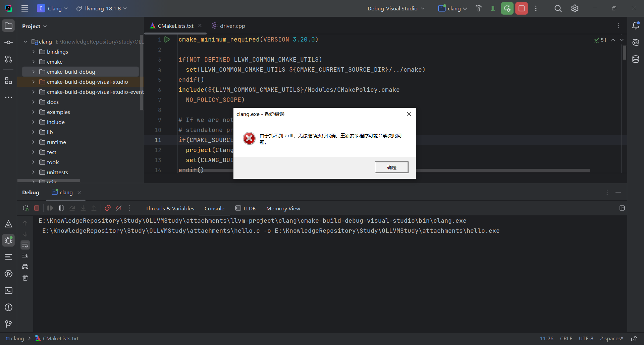Click the project tree horizontal scrollbar

(x=49, y=181)
